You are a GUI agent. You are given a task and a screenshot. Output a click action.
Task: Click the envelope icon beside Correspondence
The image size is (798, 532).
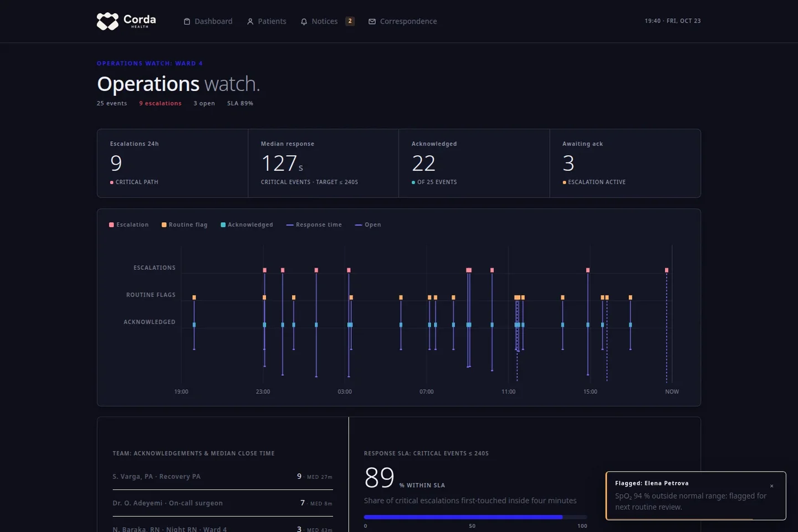372,22
